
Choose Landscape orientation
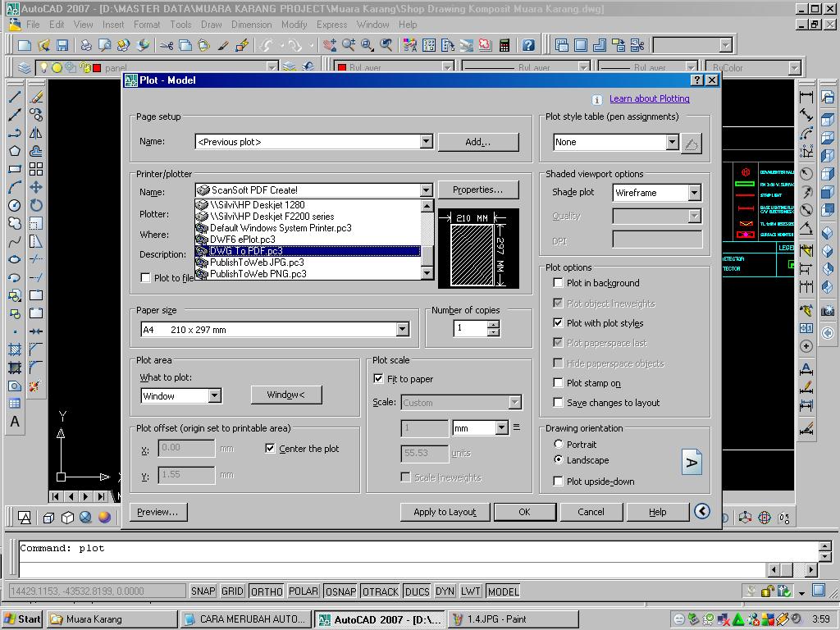click(558, 459)
